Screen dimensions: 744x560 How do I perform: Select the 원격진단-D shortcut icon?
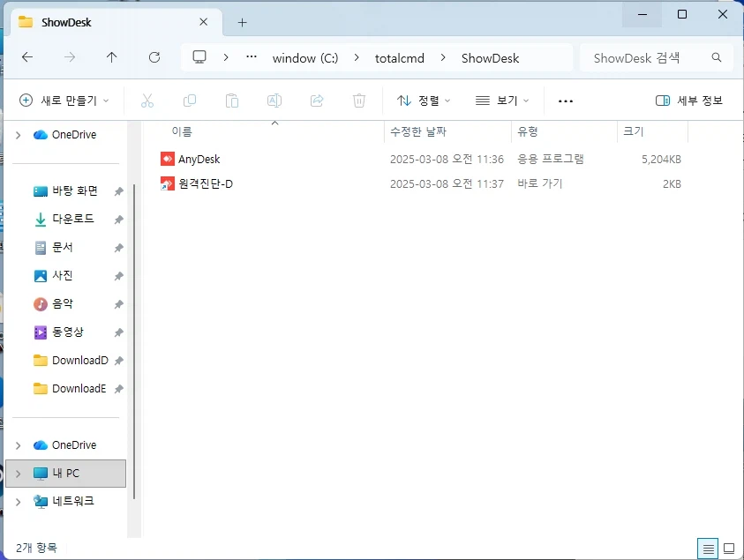[x=168, y=183]
